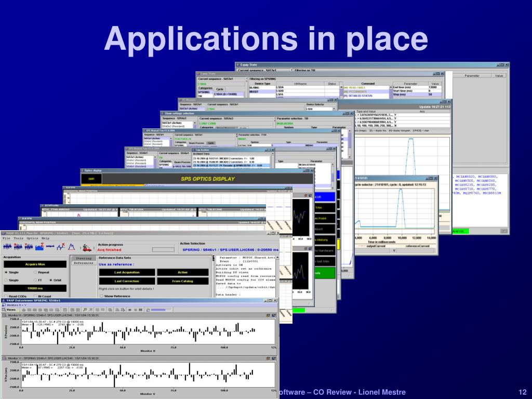
Task: Click the plain blue waveform icon in YASP toolbar
Action: (7, 247)
